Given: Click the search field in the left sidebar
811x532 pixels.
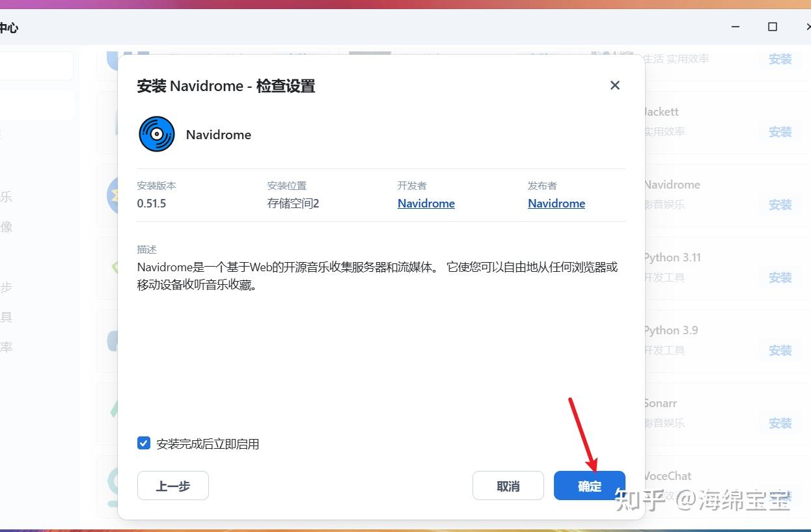Looking at the screenshot, I should click(36, 66).
